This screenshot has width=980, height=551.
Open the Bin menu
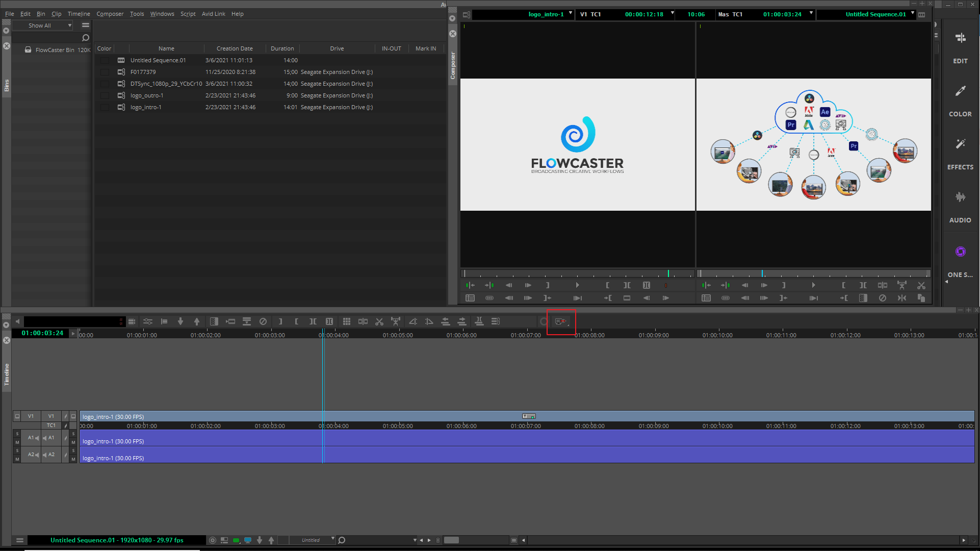[x=41, y=14]
